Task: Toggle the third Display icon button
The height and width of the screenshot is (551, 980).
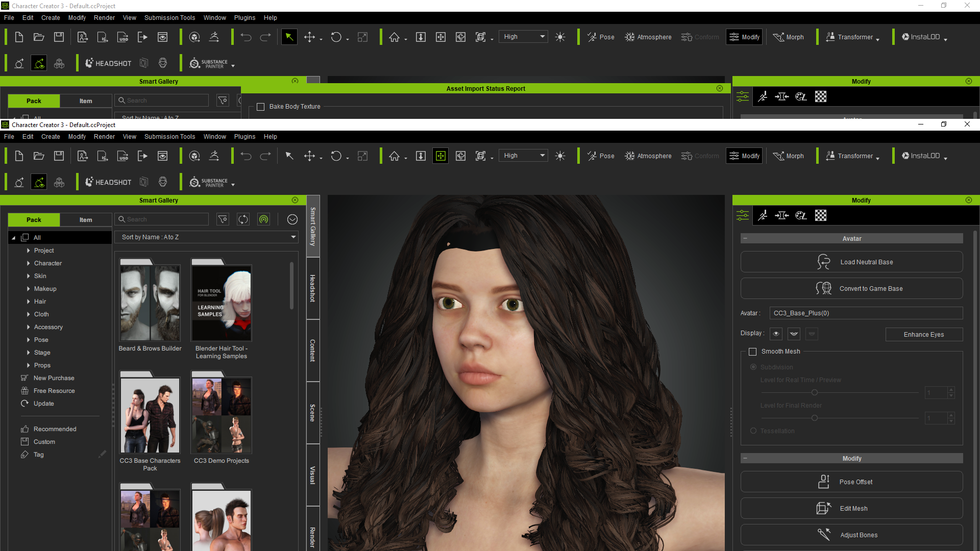Action: (812, 334)
